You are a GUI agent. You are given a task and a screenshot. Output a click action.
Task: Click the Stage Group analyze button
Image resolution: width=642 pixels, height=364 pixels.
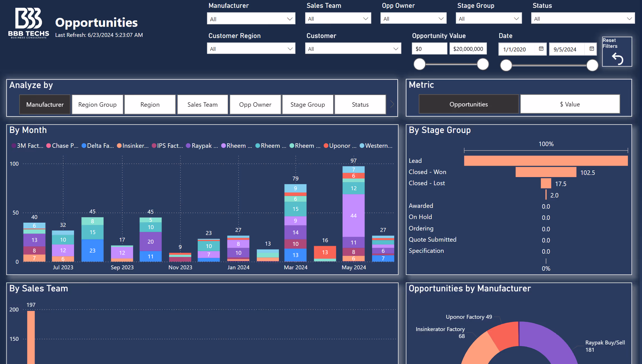pyautogui.click(x=307, y=104)
